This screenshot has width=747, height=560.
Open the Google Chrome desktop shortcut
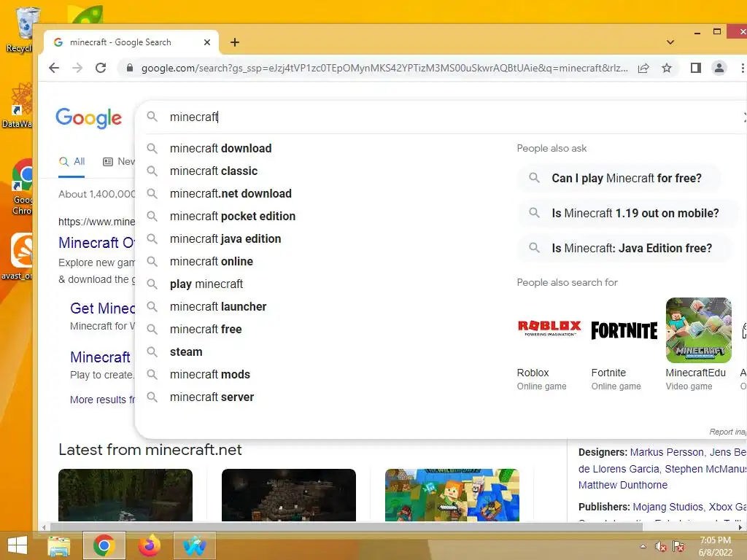coord(23,187)
